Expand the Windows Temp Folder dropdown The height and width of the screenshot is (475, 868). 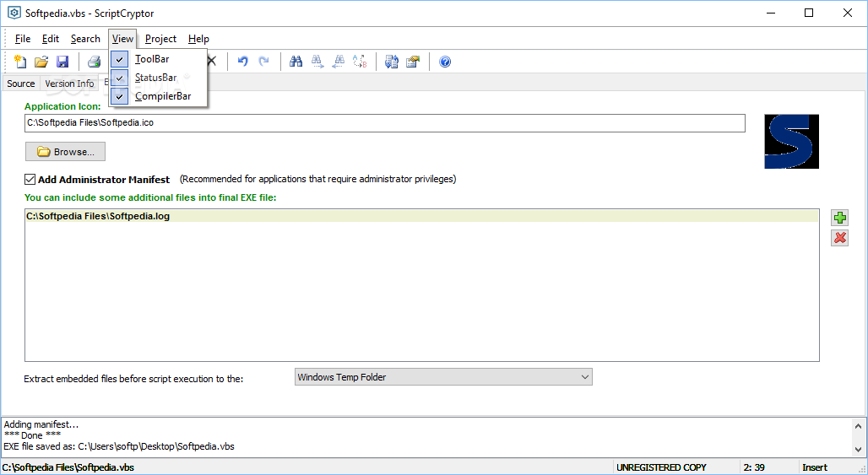tap(584, 377)
